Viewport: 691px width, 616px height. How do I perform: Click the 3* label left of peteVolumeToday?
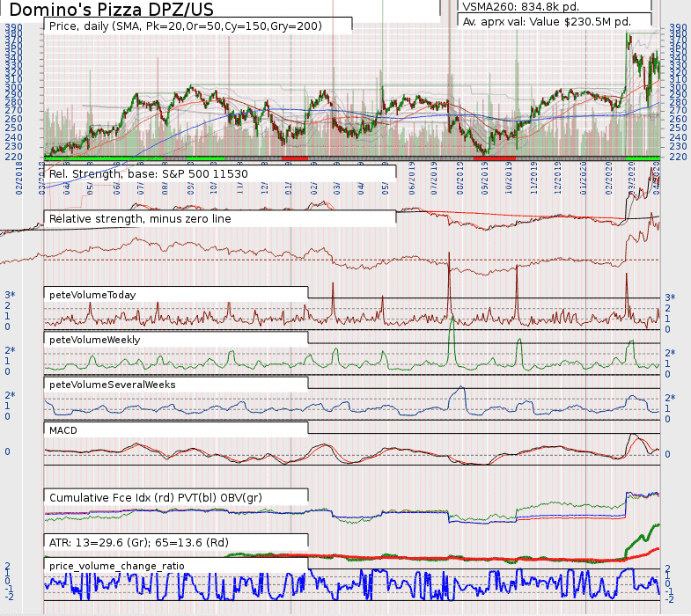[x=10, y=295]
